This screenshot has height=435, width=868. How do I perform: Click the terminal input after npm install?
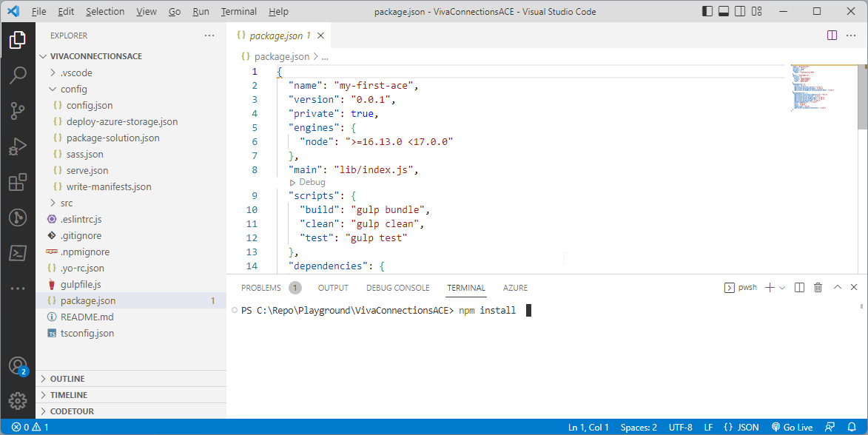tap(528, 310)
